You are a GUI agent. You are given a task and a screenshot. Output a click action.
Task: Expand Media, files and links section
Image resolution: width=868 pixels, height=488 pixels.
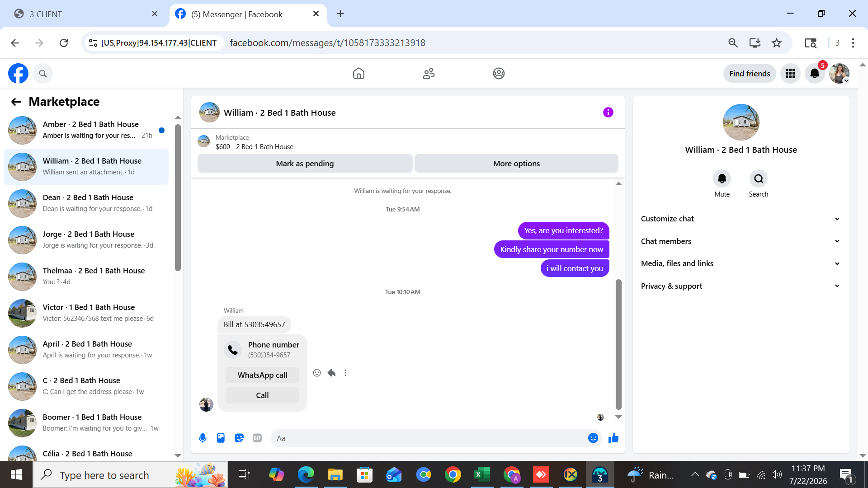pyautogui.click(x=741, y=263)
